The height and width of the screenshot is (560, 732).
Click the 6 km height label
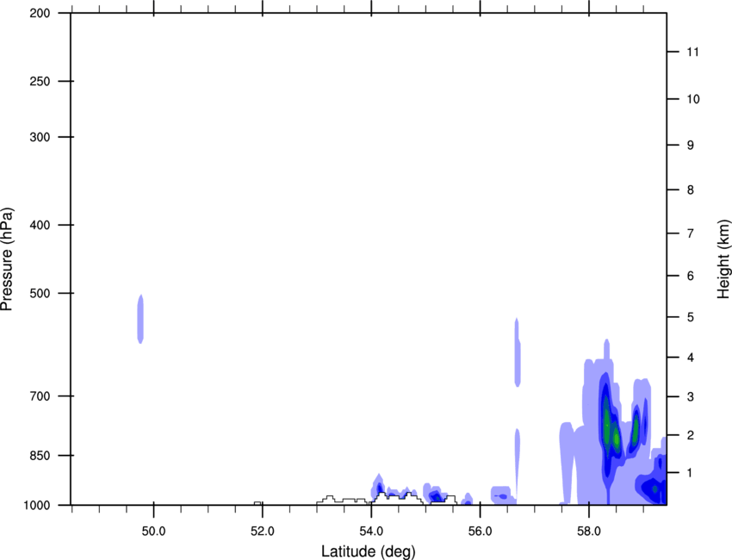691,276
